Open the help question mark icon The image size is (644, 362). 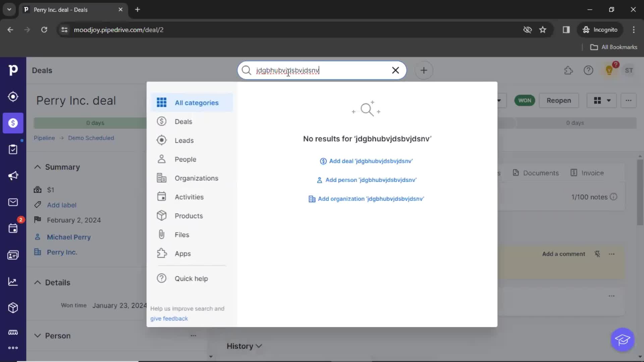coord(588,70)
